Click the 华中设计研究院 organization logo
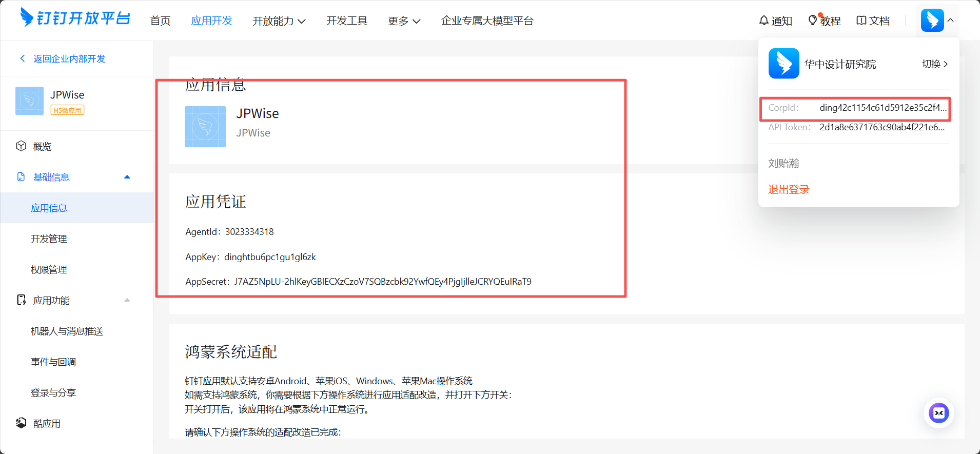This screenshot has width=980, height=454. click(x=783, y=64)
